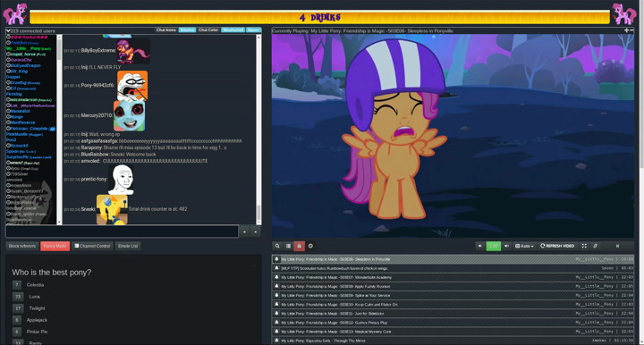Click Pony-96942cf6's screaming Pepe emote
This screenshot has height=345, width=644.
click(x=132, y=86)
